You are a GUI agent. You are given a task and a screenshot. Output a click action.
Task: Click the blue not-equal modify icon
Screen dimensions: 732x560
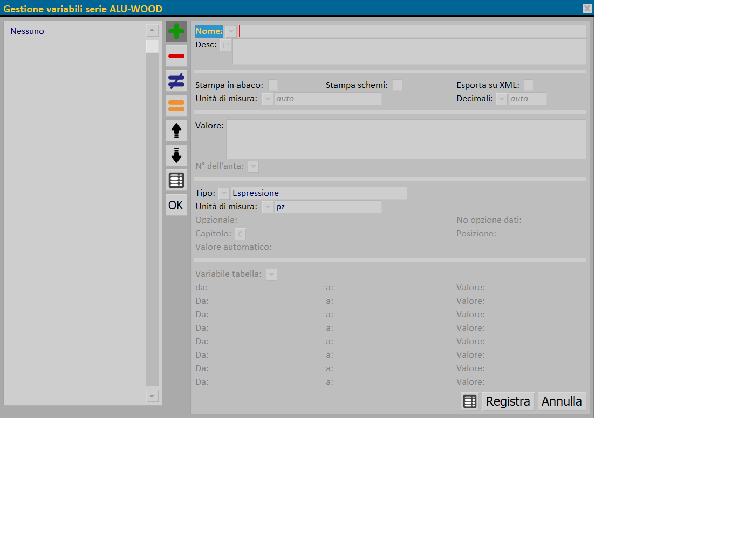[x=176, y=81]
